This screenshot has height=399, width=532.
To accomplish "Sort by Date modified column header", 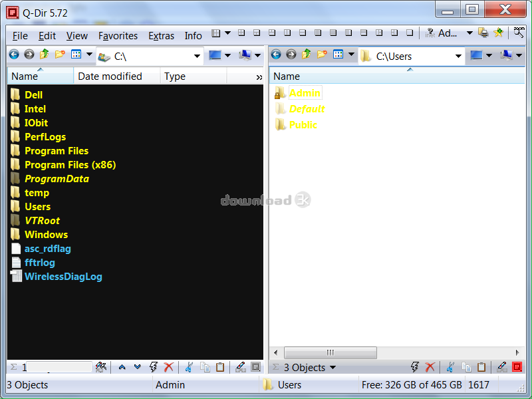I will pyautogui.click(x=110, y=76).
